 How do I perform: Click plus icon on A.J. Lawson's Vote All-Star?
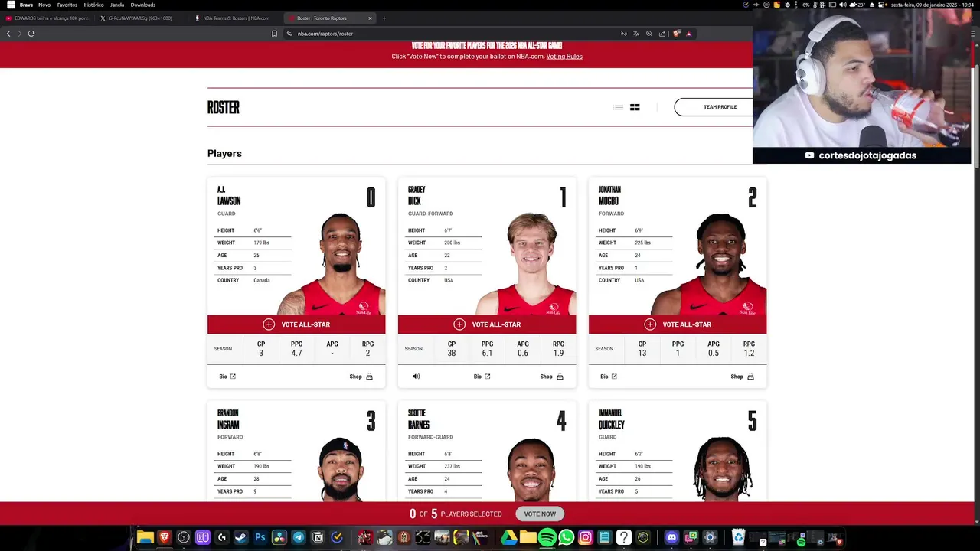pyautogui.click(x=269, y=324)
